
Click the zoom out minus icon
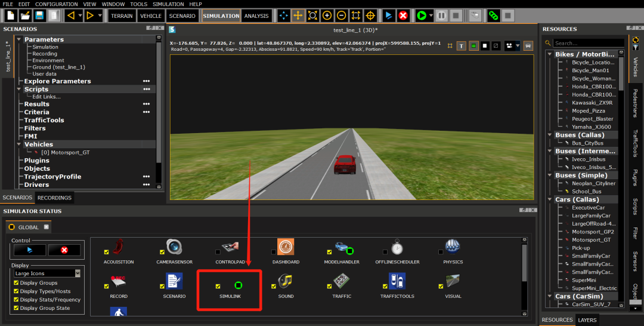[341, 16]
